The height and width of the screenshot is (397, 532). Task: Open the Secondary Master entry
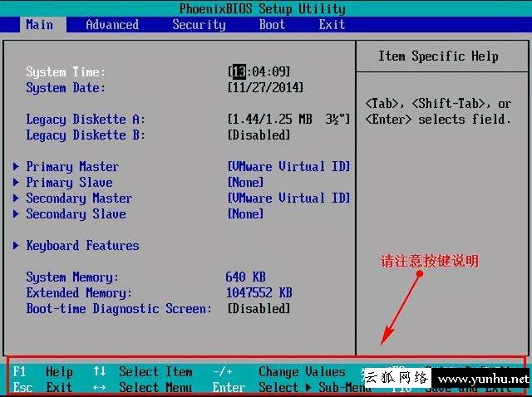point(79,198)
